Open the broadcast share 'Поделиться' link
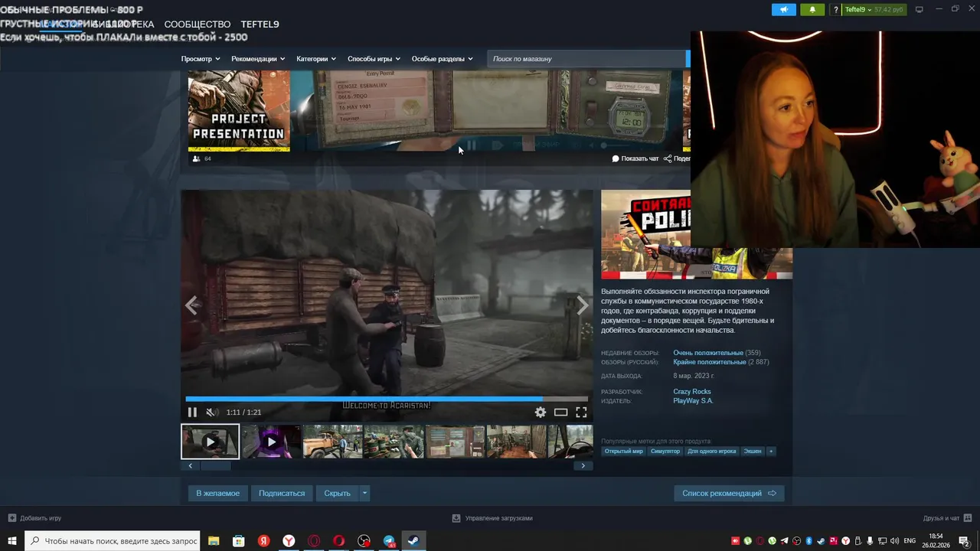Viewport: 980px width, 551px height. click(678, 158)
